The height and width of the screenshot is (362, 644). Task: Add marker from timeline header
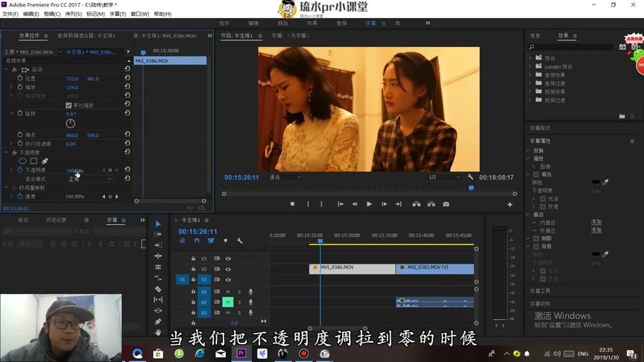[226, 241]
